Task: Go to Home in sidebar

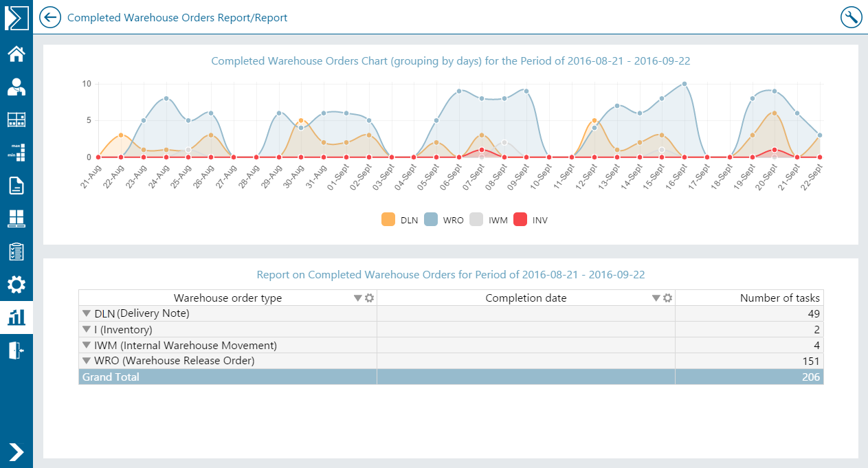Action: point(16,54)
